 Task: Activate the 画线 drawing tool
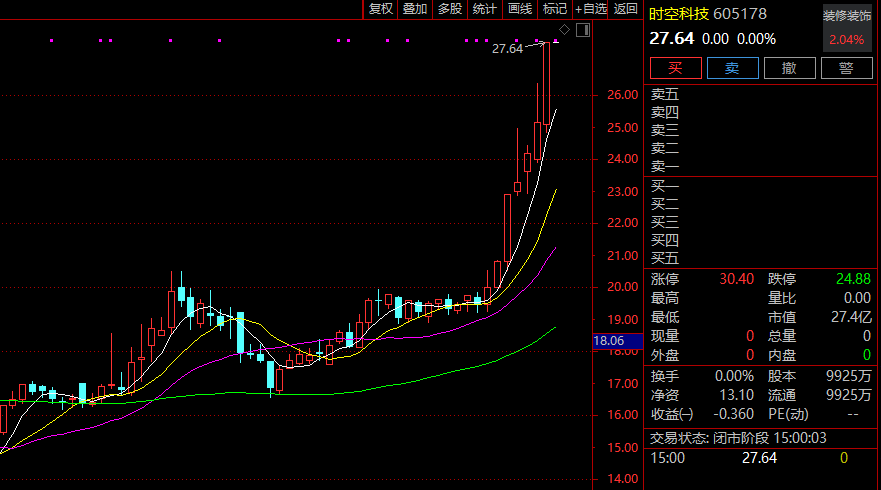click(519, 9)
